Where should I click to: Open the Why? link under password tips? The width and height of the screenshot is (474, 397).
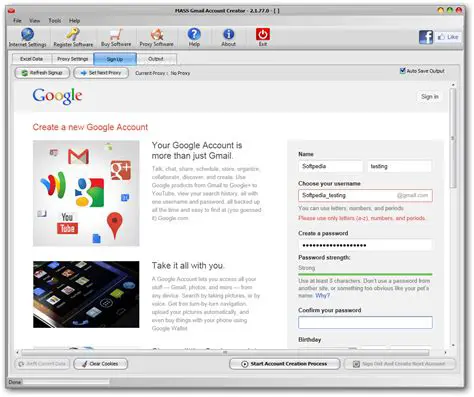point(322,296)
